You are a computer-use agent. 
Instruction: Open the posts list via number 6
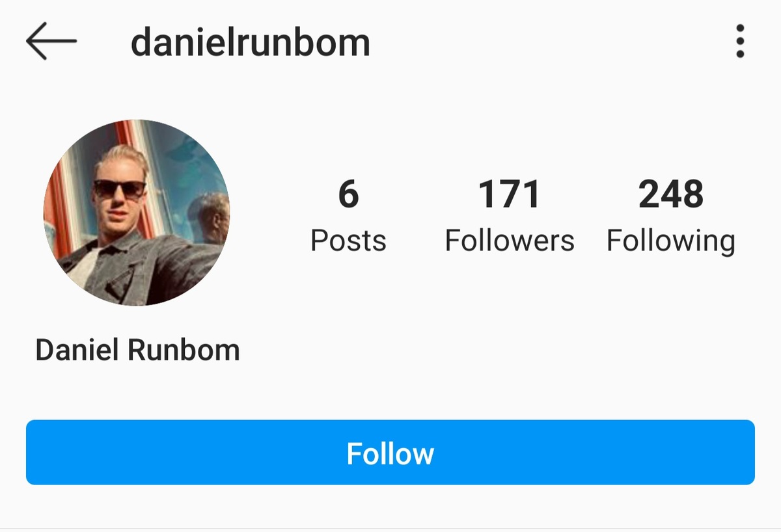click(348, 194)
